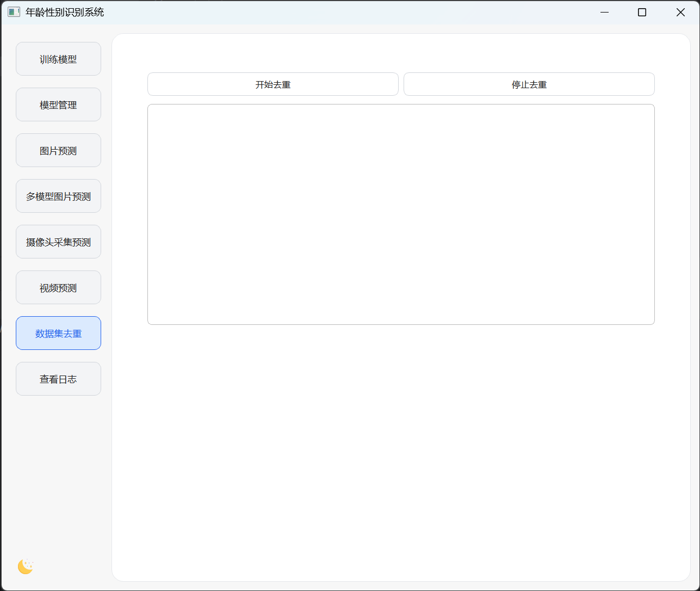Click inside the empty deduplication output box
The image size is (700, 591).
(401, 214)
